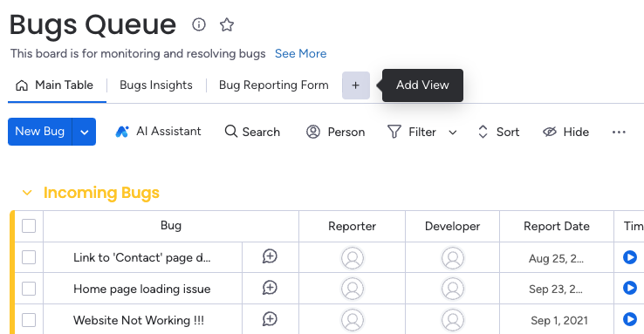The image size is (644, 334).
Task: Assign developer for Website Not Working row
Action: pyautogui.click(x=453, y=320)
